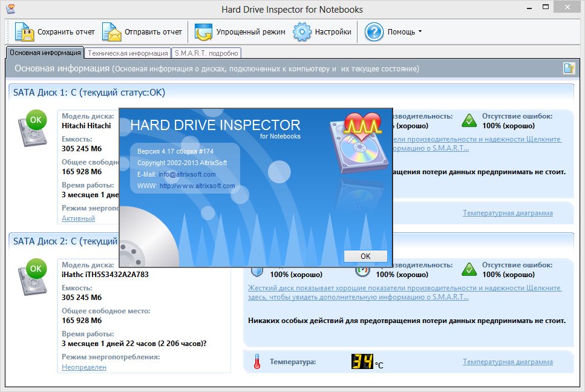This screenshot has width=585, height=392.
Task: Click the Disk 2 working time value
Action: (134, 344)
